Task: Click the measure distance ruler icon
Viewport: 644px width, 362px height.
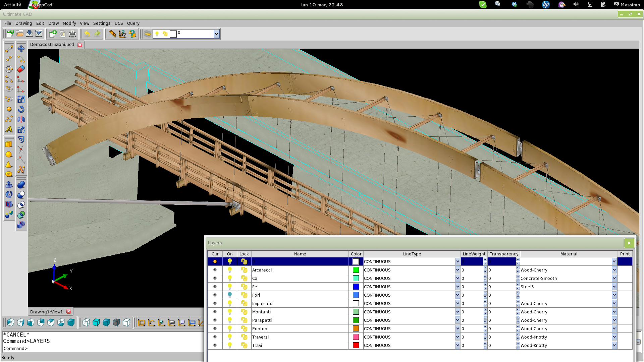Action: (112, 34)
